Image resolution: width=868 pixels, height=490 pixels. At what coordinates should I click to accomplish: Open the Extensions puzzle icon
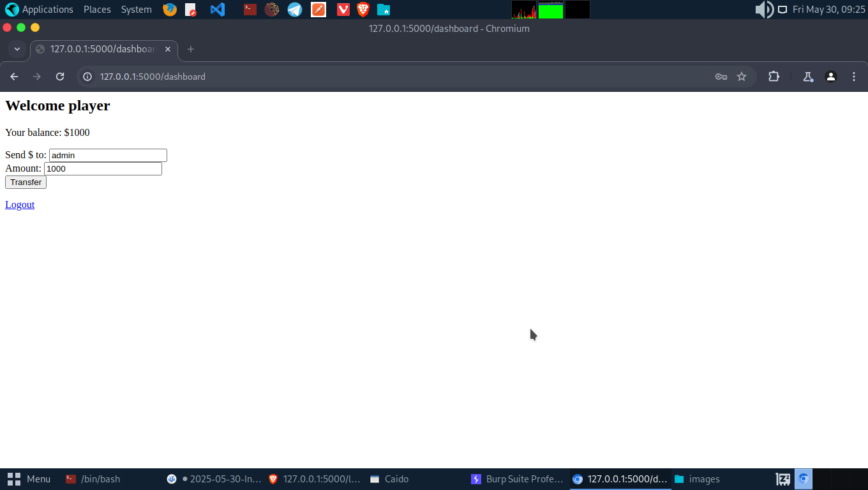[774, 77]
